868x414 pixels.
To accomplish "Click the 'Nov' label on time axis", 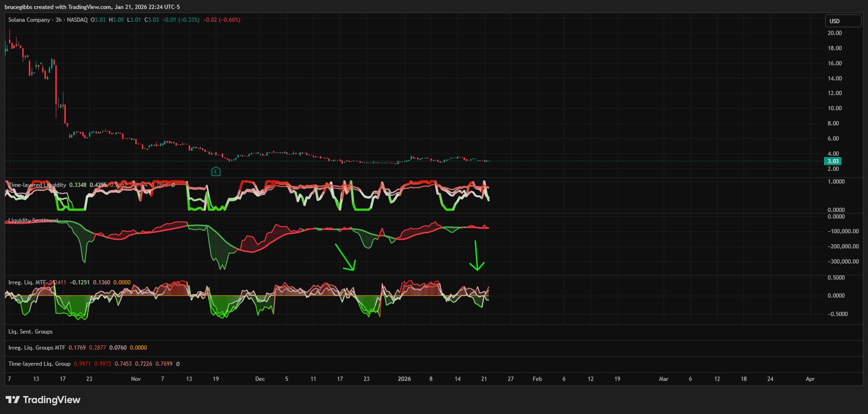I will tap(136, 379).
